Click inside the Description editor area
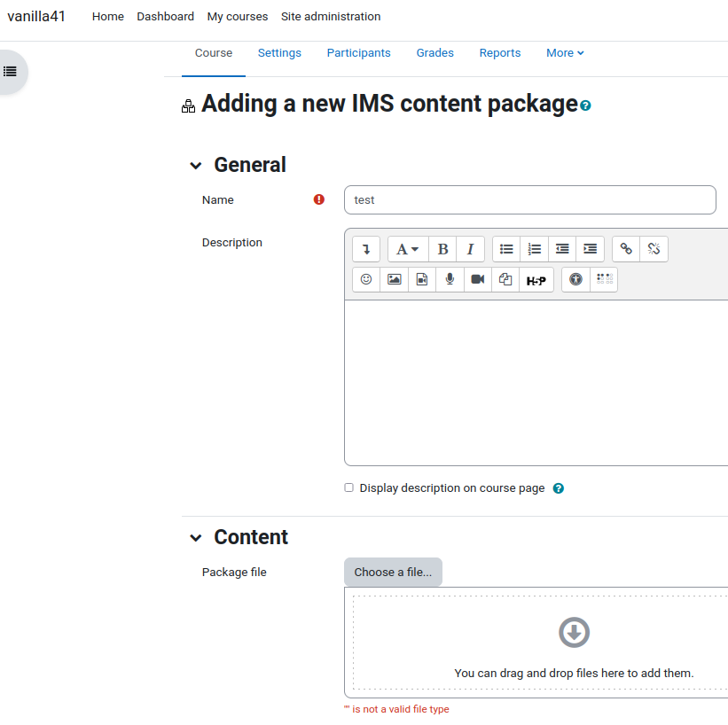The image size is (728, 725). click(x=536, y=383)
